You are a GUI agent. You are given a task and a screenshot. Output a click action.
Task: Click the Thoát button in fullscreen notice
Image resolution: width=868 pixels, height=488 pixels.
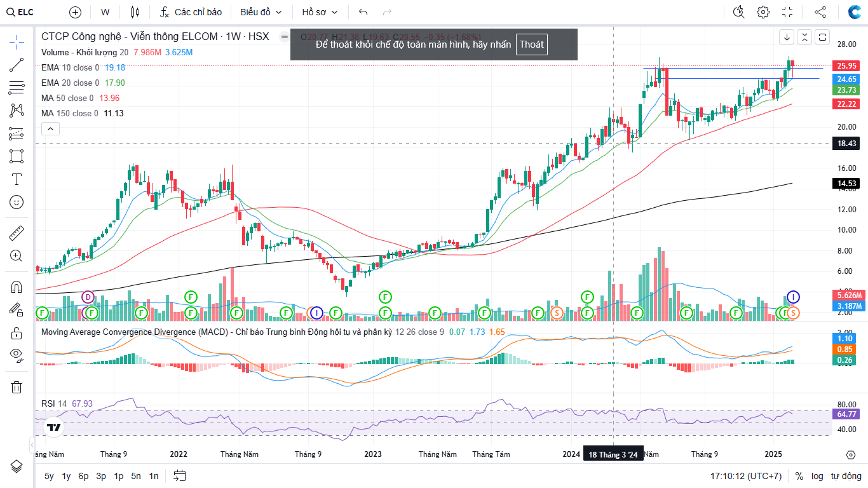point(531,44)
